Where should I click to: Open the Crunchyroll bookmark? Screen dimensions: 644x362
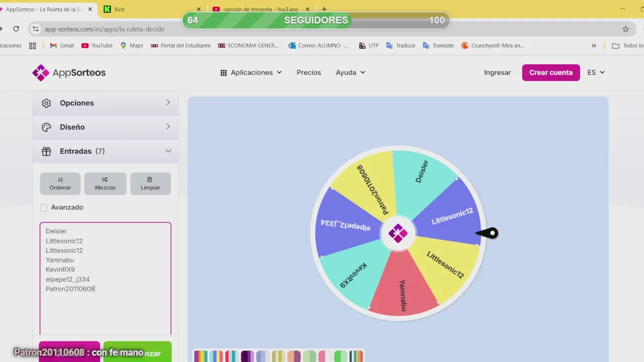pyautogui.click(x=493, y=45)
